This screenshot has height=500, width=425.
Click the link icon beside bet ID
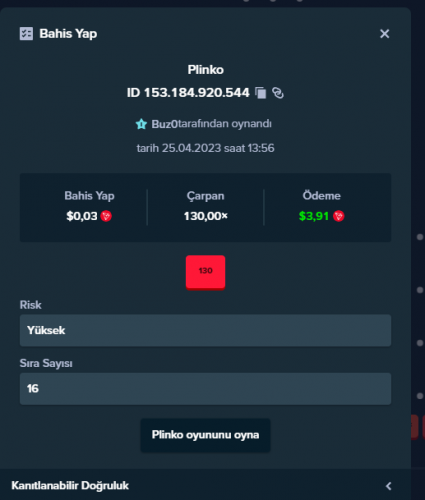coord(278,93)
